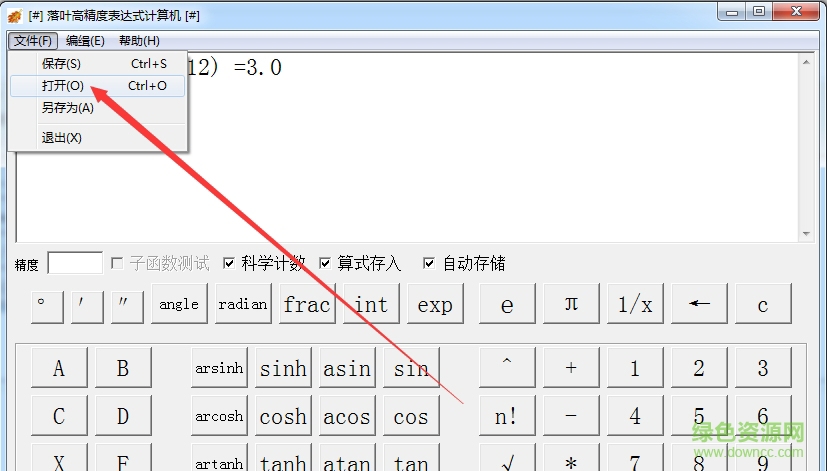The image size is (827, 471).
Task: Click the variable B button
Action: click(123, 368)
